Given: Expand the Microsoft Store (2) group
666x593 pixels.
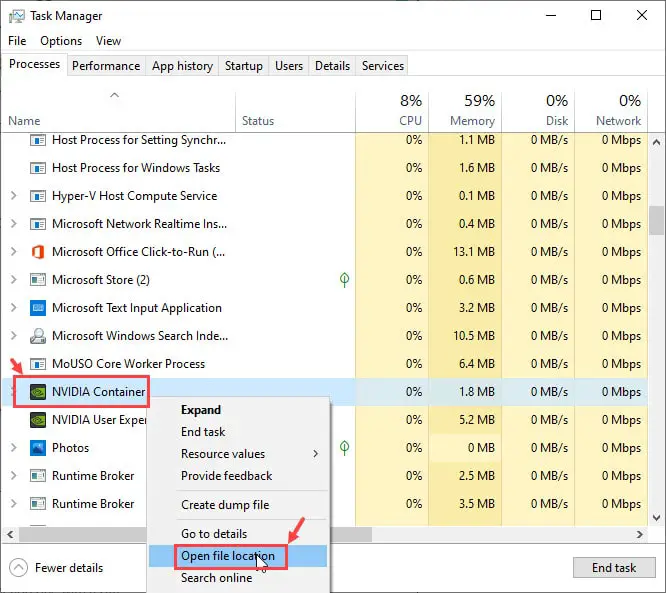Looking at the screenshot, I should tap(13, 280).
